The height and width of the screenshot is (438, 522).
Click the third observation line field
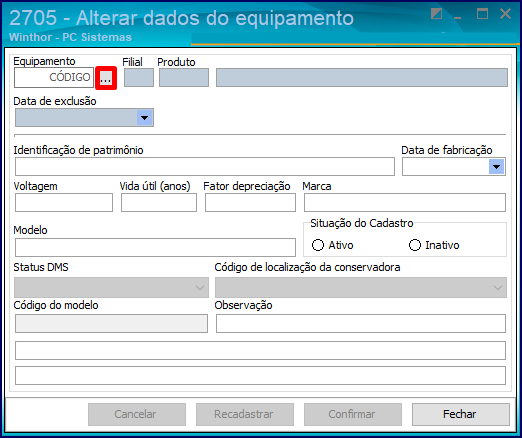click(260, 375)
